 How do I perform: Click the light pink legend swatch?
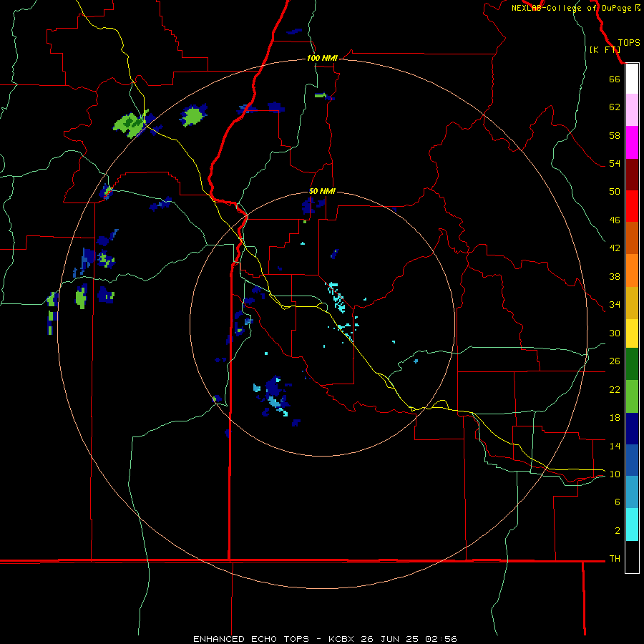632,109
